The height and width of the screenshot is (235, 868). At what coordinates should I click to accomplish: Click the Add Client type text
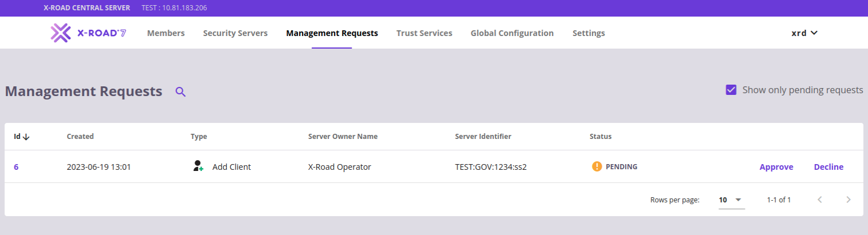231,167
